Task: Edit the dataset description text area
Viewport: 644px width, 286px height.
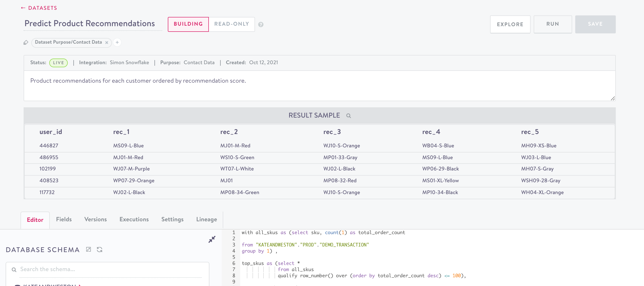Action: [319, 86]
